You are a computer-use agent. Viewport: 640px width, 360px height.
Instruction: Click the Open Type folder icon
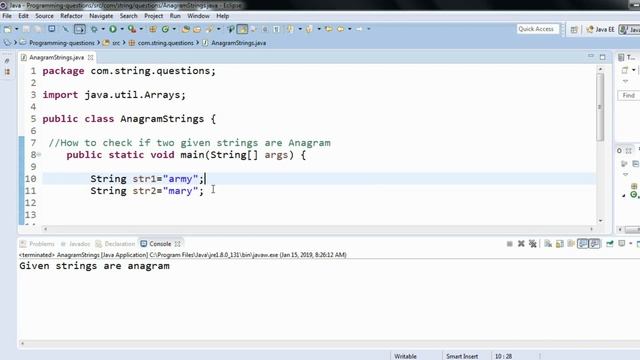point(186,29)
